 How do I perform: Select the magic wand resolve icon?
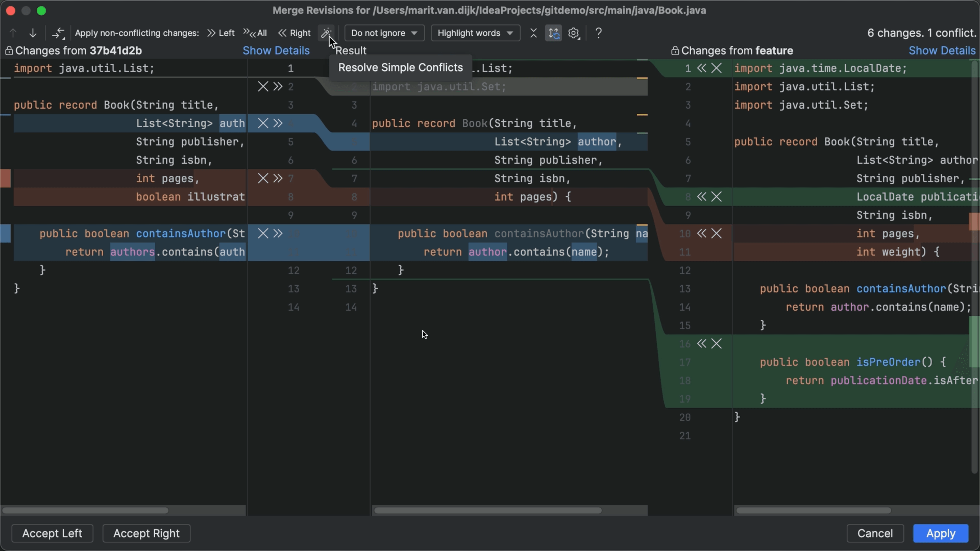(326, 33)
